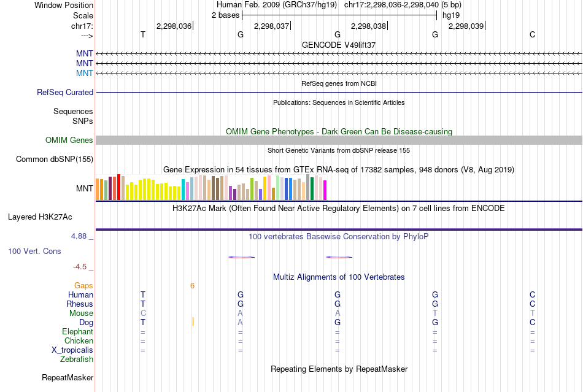Viewport: 583px width, 392px height.
Task: Select the Chicken species label
Action: click(79, 340)
